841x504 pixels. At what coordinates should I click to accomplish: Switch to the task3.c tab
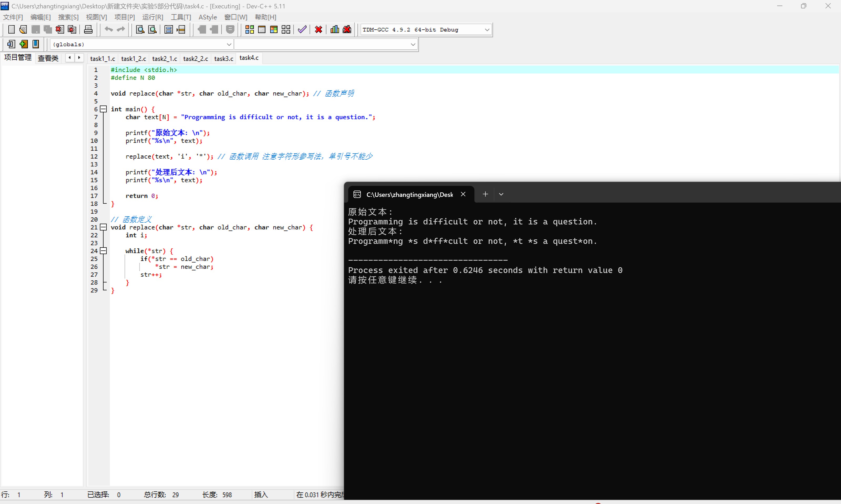(x=224, y=59)
